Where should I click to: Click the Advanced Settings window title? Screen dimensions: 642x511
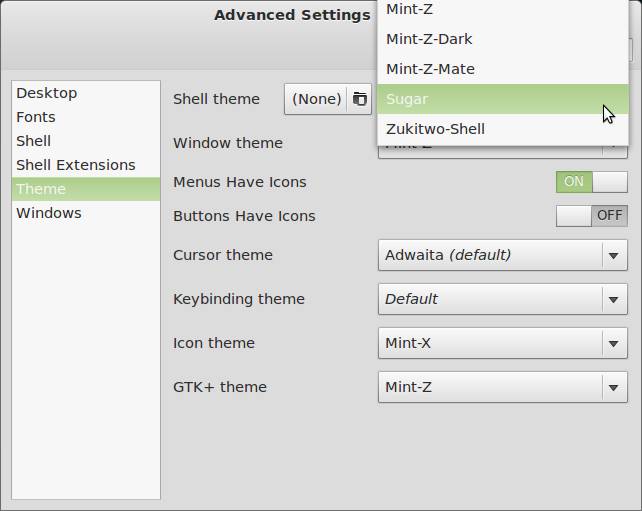tap(292, 15)
